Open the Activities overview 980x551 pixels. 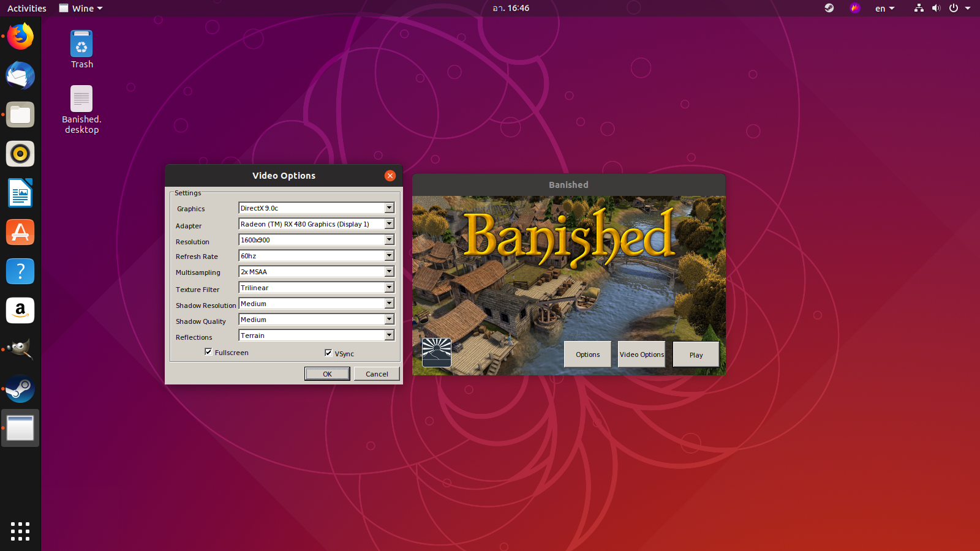(27, 8)
